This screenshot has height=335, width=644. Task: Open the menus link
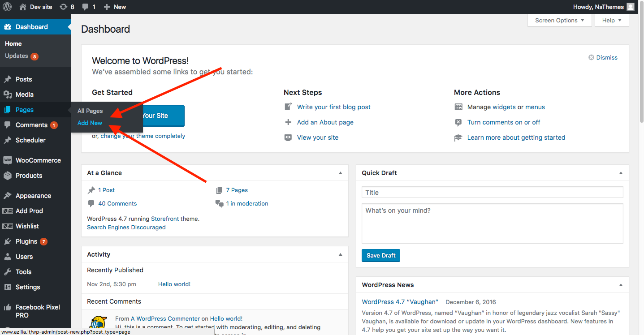click(535, 107)
